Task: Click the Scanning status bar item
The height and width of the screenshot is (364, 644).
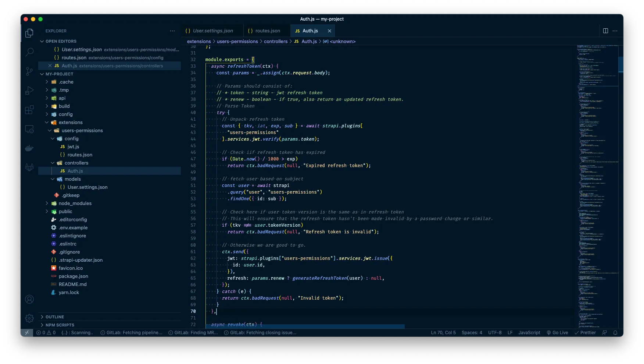Action: click(77, 333)
